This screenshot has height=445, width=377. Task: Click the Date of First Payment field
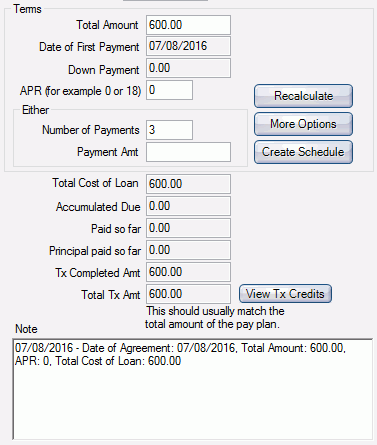coord(188,46)
